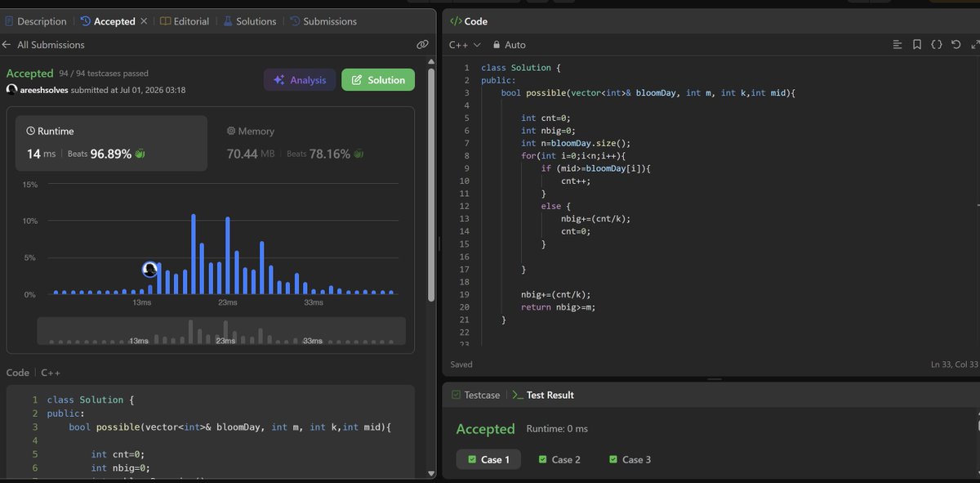Go back to All Submissions
Screen dimensions: 980x483
pos(43,45)
